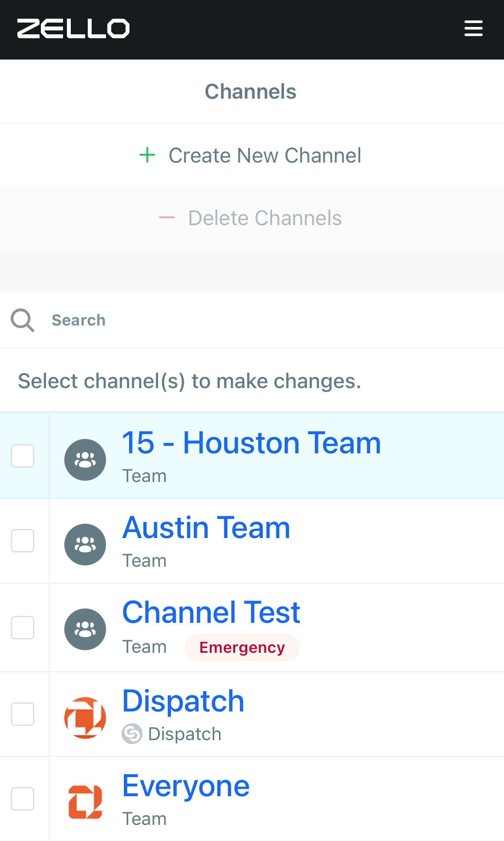Click the dispatch type icon under Dispatch
This screenshot has width=504, height=841.
click(x=132, y=734)
